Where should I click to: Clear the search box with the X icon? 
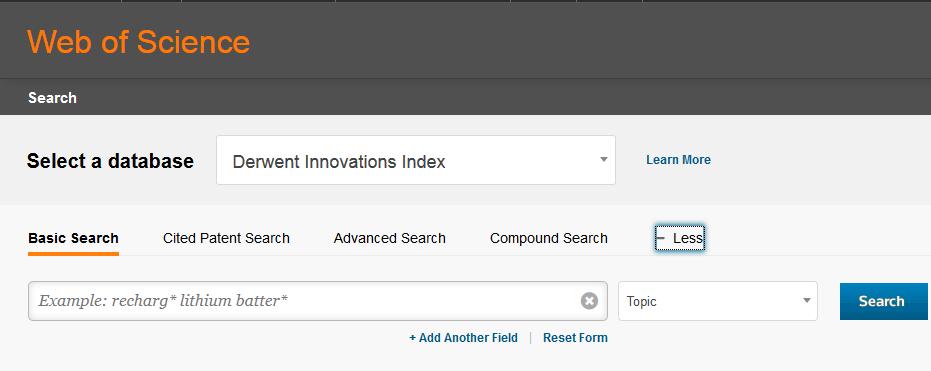588,301
